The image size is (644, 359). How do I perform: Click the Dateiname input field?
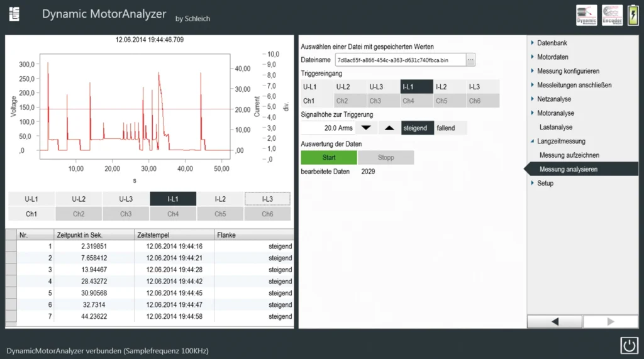[x=401, y=60]
